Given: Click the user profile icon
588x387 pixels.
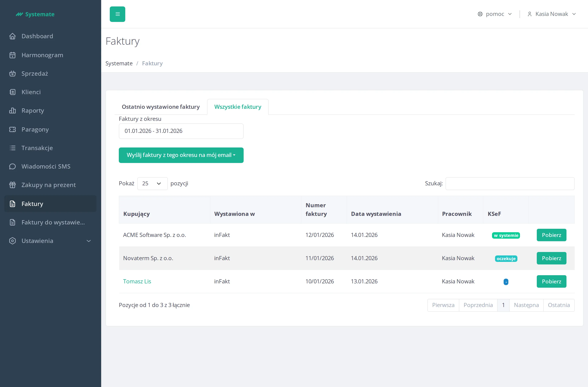Looking at the screenshot, I should pos(529,14).
